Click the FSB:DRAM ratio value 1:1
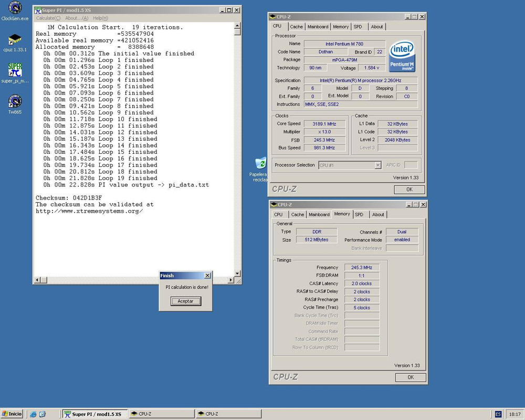Viewport: 525px width, 420px height. coord(362,276)
